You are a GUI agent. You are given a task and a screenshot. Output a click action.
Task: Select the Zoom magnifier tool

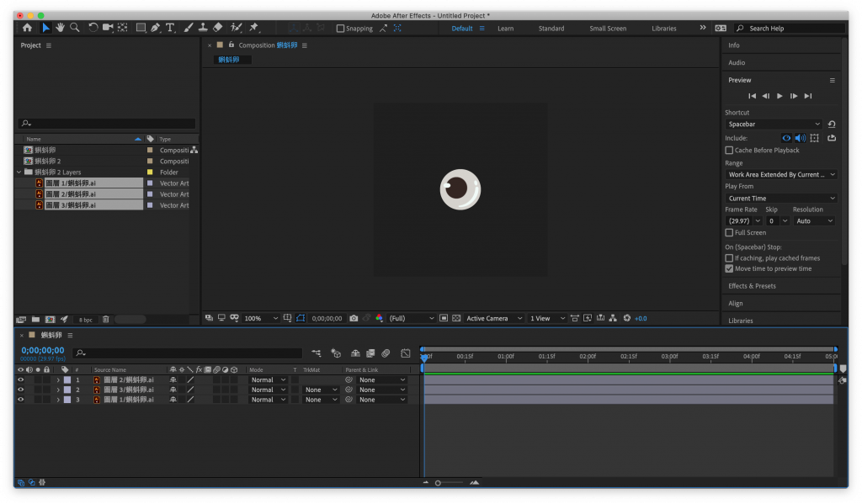(75, 28)
